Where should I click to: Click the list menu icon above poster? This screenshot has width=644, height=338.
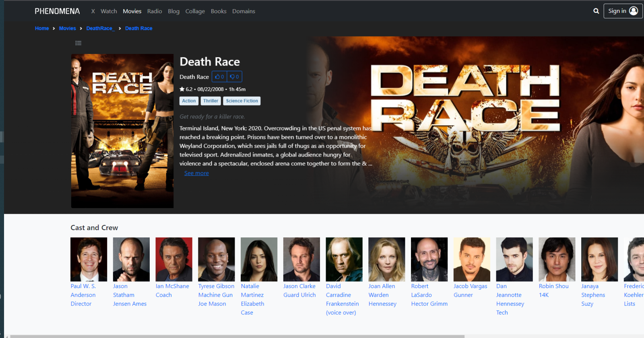(x=78, y=43)
